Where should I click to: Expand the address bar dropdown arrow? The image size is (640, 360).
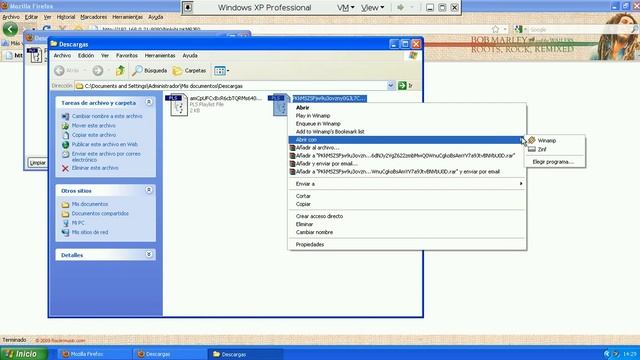tap(391, 85)
